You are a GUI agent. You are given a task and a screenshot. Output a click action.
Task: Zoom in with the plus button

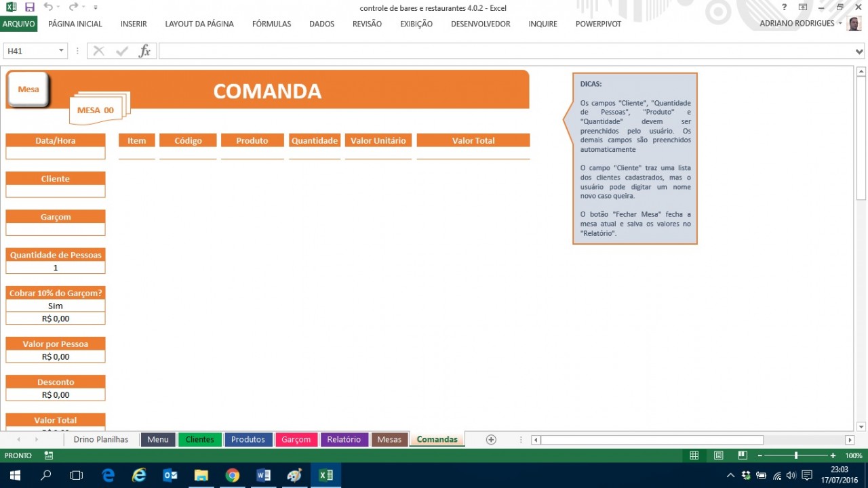[x=833, y=455]
